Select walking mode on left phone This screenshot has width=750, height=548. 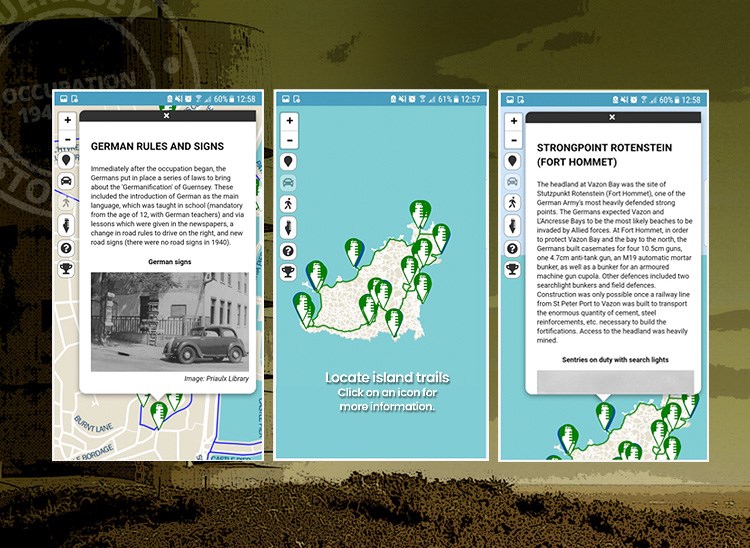point(66,203)
